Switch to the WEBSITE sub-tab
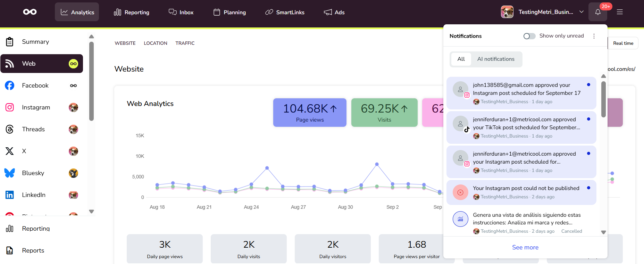The image size is (644, 264). [125, 43]
